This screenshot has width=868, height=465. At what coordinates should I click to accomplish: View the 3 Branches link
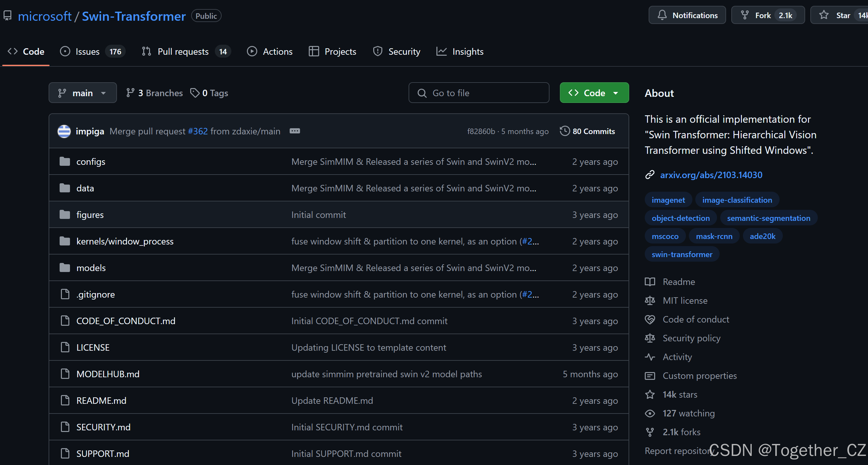point(154,93)
